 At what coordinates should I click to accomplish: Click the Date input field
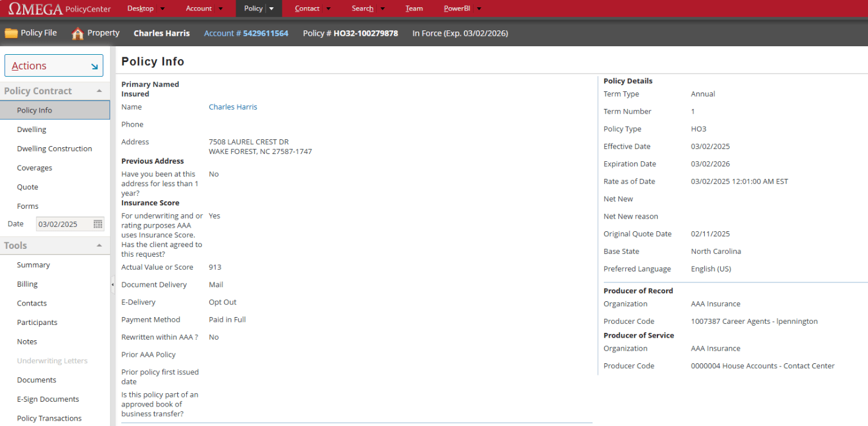click(x=64, y=224)
